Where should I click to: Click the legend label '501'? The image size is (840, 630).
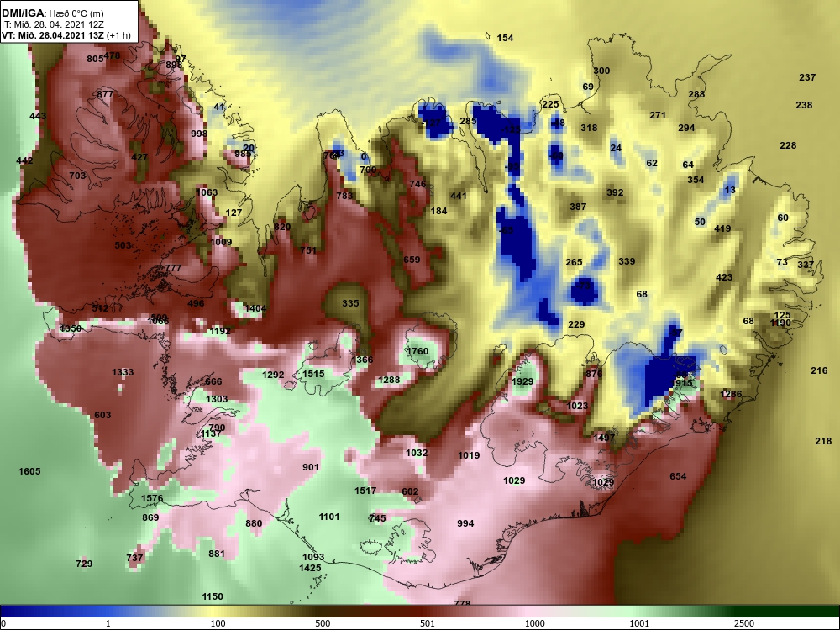click(428, 623)
